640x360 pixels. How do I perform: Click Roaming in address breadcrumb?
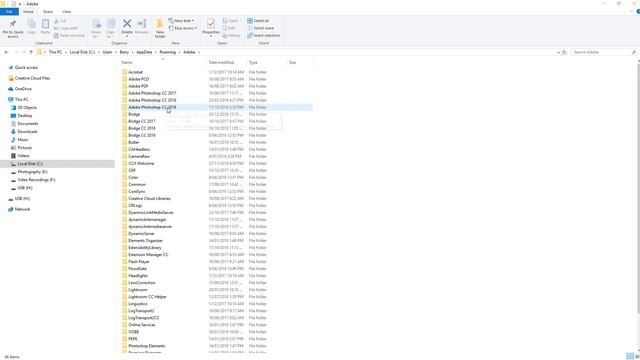click(167, 52)
